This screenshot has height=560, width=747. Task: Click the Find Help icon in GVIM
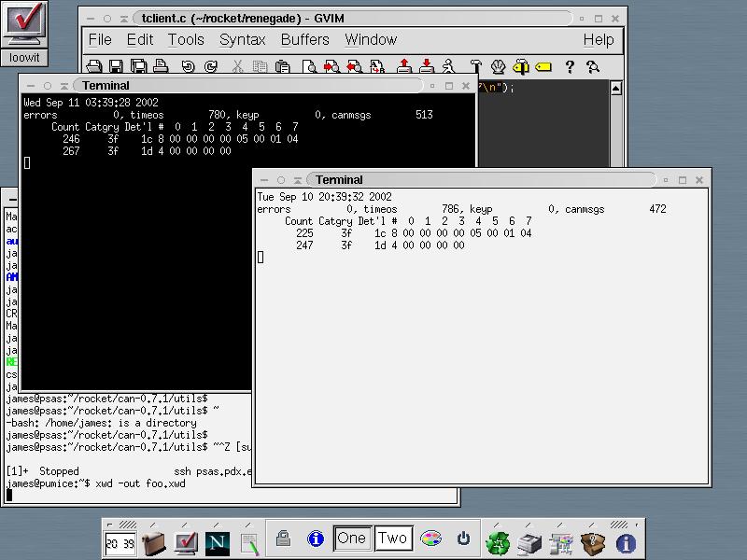click(592, 66)
